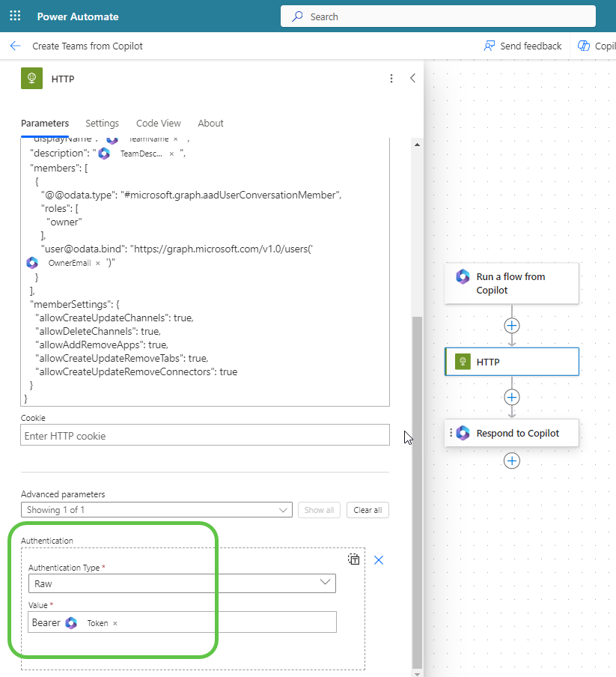Open the HTTP panel more options menu
The width and height of the screenshot is (616, 677).
[391, 79]
